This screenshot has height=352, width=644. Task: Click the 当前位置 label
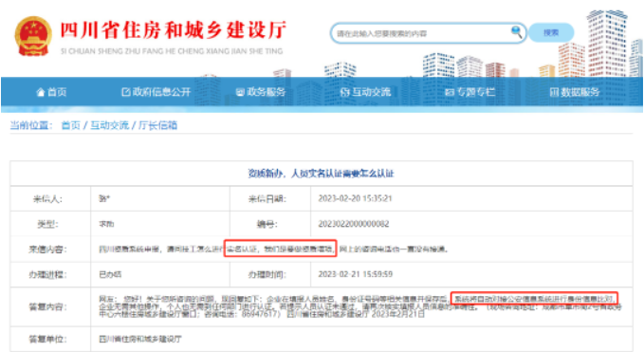pos(31,125)
